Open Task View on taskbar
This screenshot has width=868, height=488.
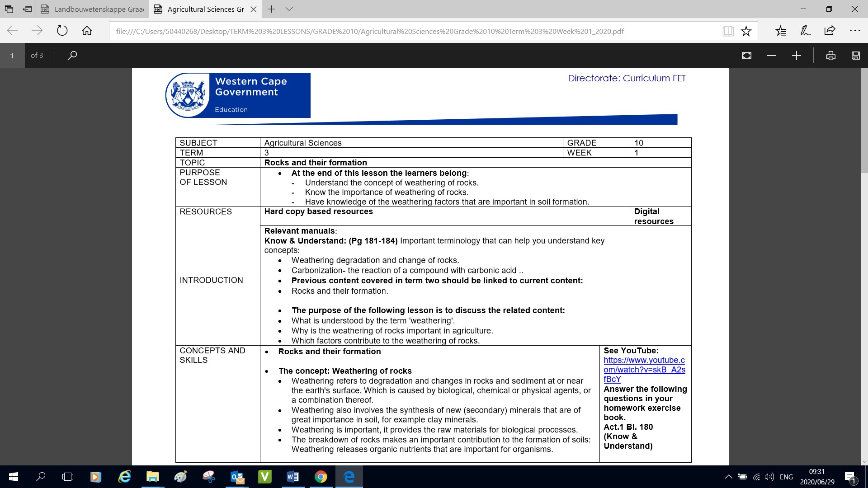pyautogui.click(x=68, y=477)
